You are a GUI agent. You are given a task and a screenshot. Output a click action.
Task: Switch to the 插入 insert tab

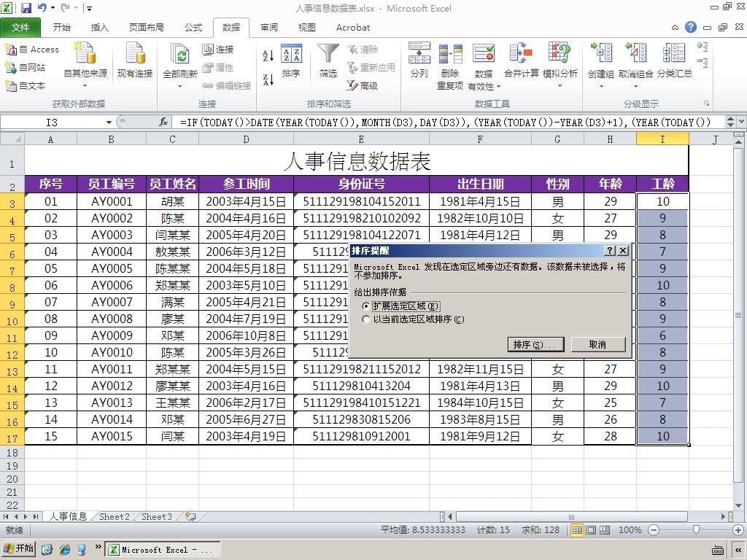click(99, 27)
